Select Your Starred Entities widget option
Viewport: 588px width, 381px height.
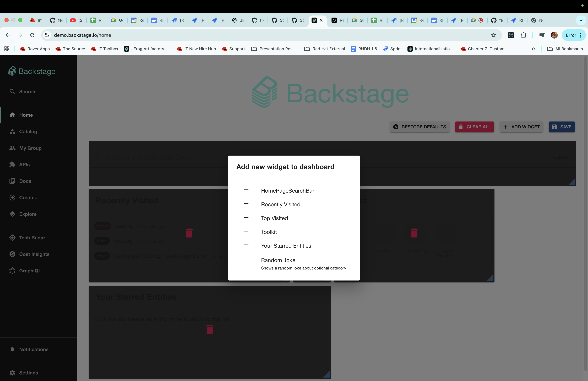[286, 246]
